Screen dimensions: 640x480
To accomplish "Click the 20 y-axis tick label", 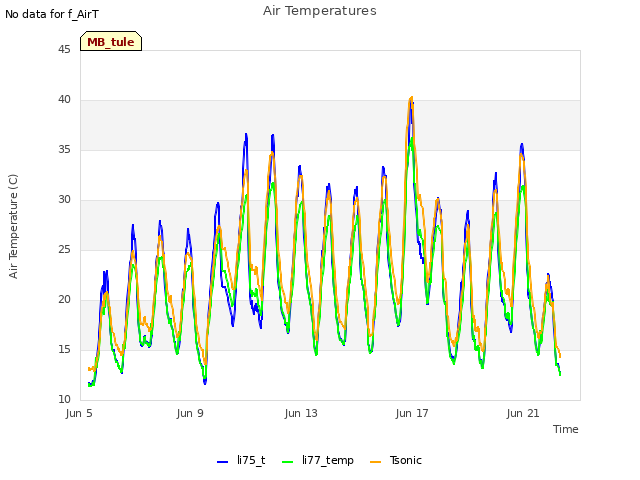I will click(64, 300).
